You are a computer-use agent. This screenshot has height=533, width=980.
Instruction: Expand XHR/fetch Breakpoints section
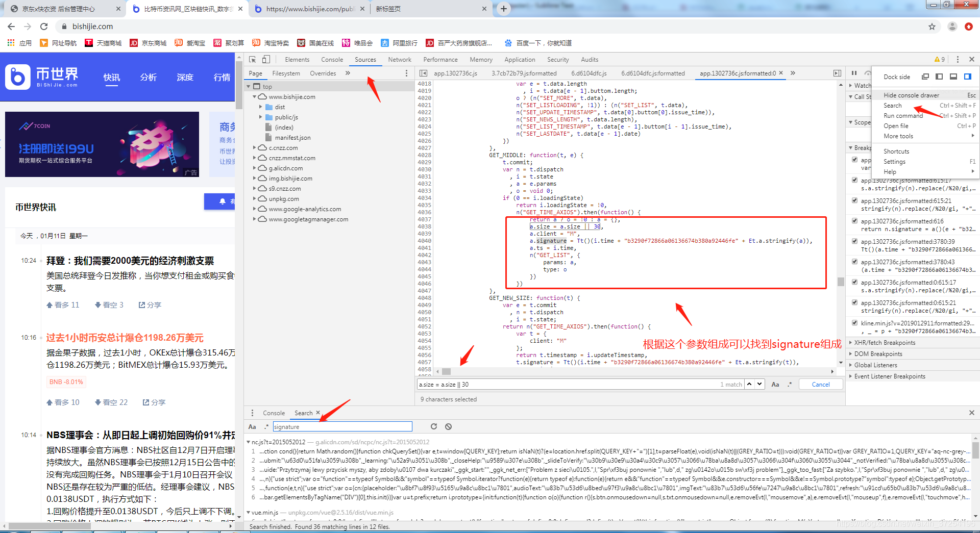tap(884, 343)
